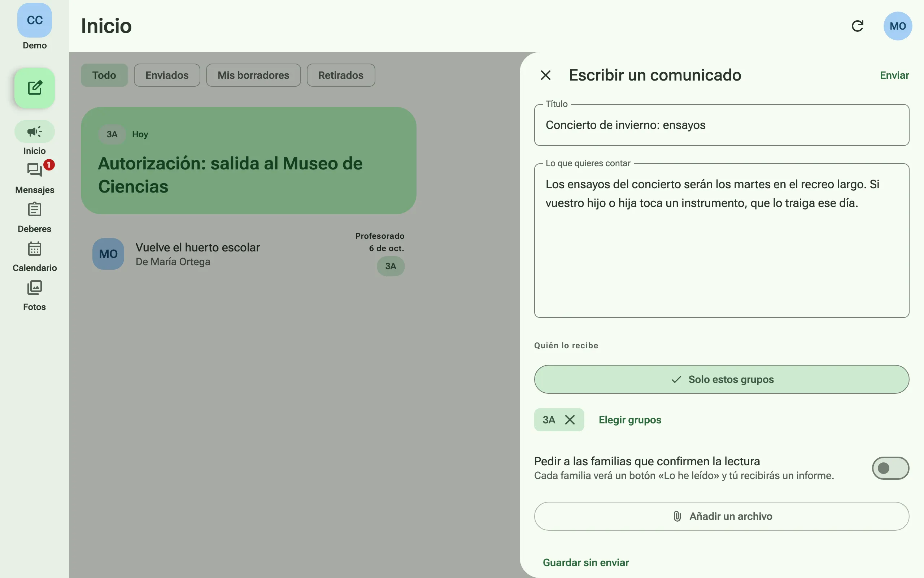Screen dimensions: 924x578
Task: Click the MO avatar beside huerto escolar
Action: click(x=108, y=254)
